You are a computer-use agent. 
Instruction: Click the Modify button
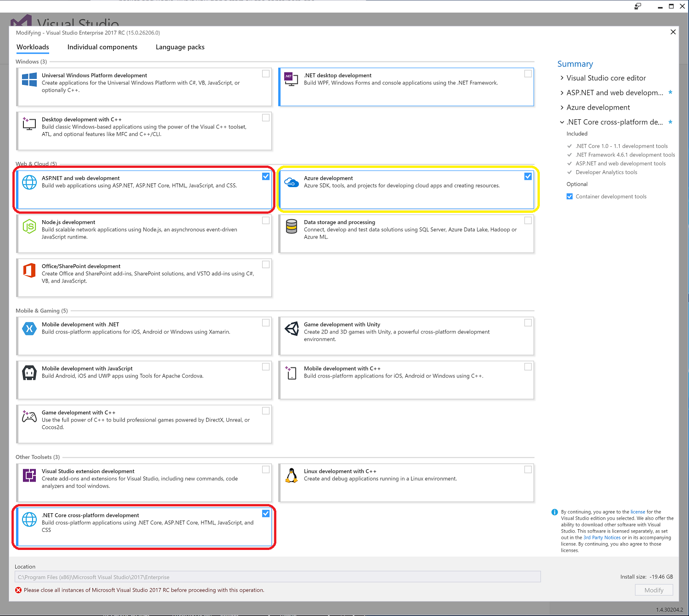[x=654, y=590]
